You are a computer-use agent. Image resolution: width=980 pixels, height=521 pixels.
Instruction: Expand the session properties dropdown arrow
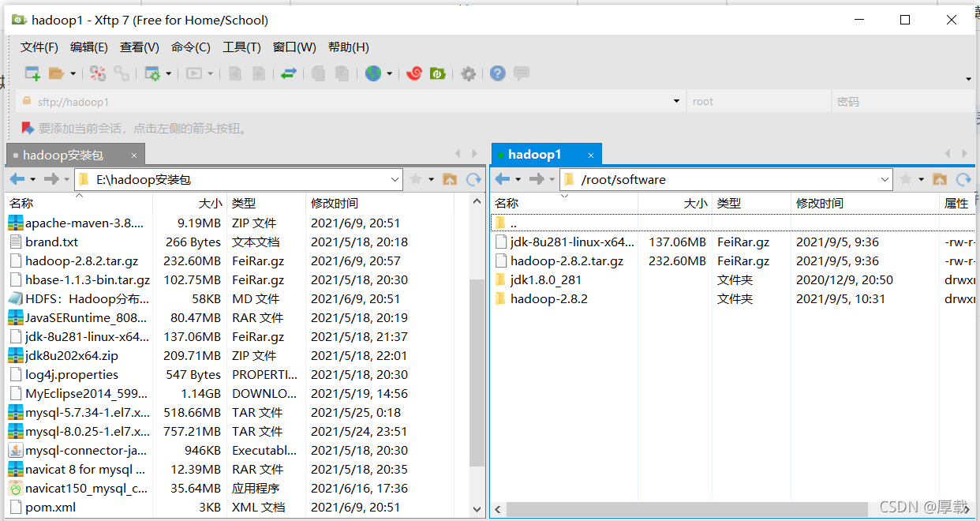pos(169,74)
